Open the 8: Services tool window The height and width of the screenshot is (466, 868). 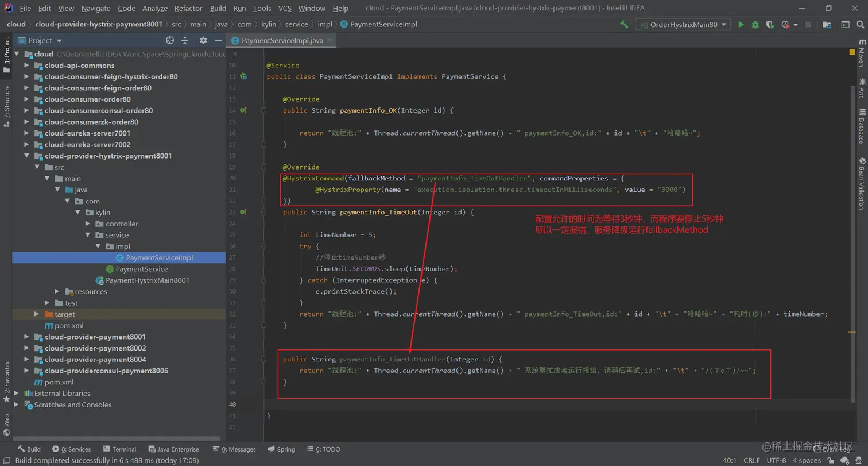pos(71,449)
